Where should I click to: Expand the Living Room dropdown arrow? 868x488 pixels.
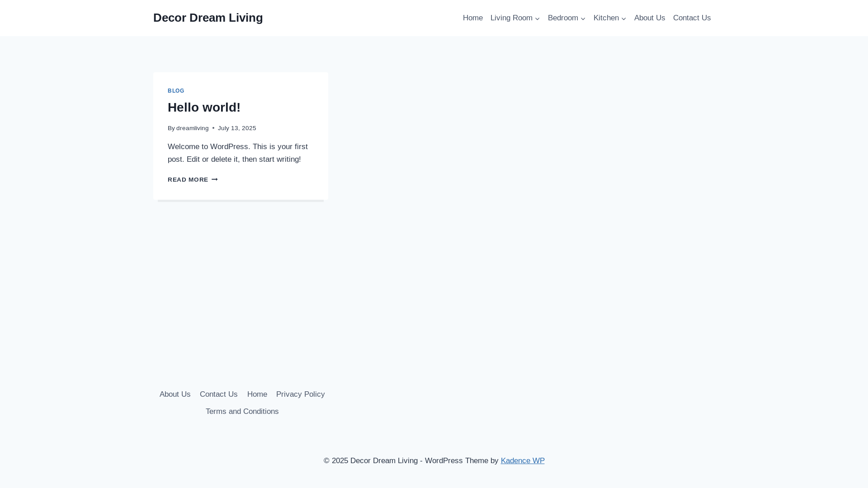[x=537, y=19]
